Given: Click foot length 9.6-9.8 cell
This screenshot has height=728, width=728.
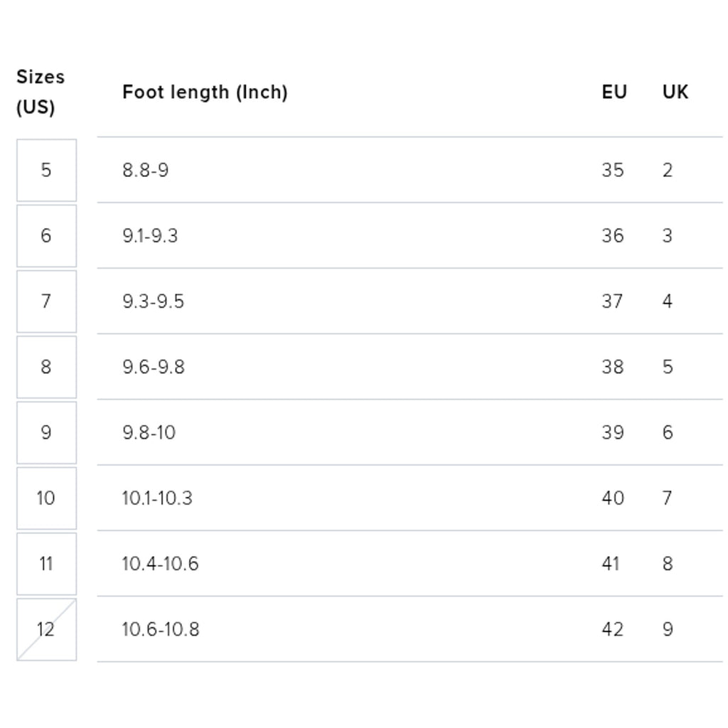Looking at the screenshot, I should click(154, 367).
